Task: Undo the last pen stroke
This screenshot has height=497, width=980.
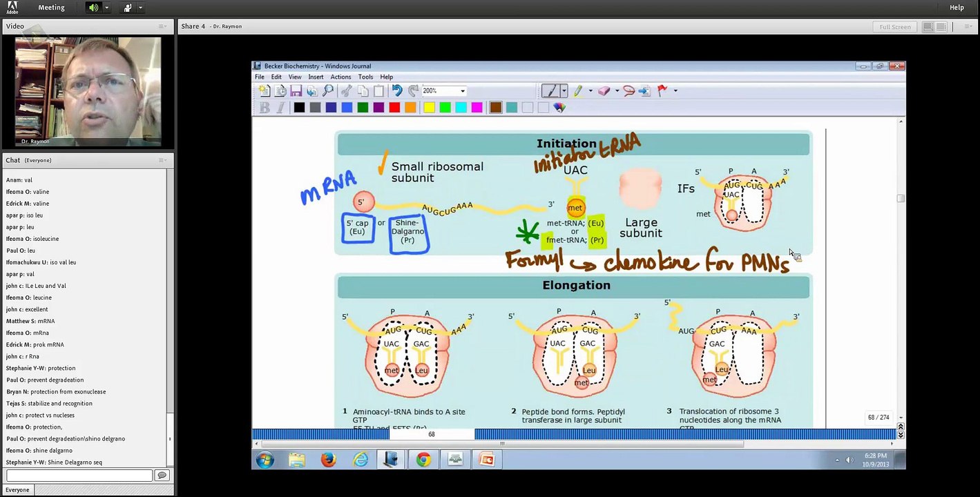Action: 396,90
